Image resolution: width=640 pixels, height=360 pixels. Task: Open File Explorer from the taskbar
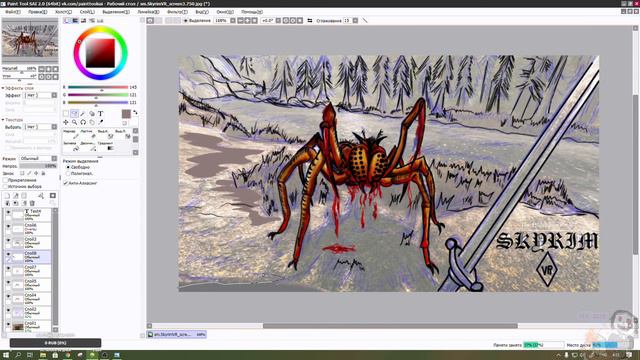coord(42,355)
